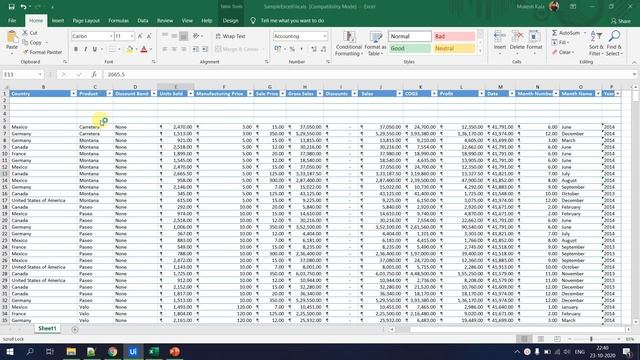The width and height of the screenshot is (640, 360).
Task: Open the Accounting number format dropdown
Action: (324, 36)
